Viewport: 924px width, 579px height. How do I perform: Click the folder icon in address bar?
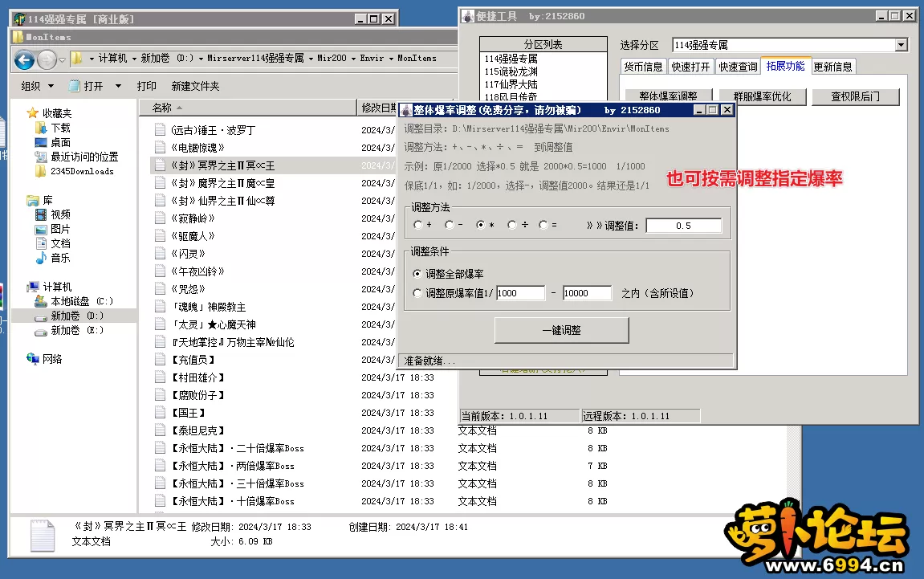(x=76, y=59)
